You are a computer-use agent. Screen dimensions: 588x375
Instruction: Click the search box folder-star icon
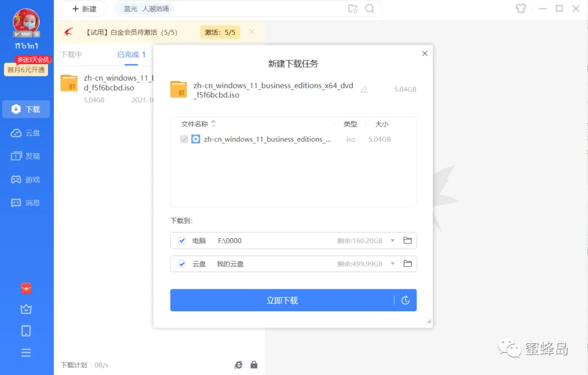pyautogui.click(x=353, y=9)
